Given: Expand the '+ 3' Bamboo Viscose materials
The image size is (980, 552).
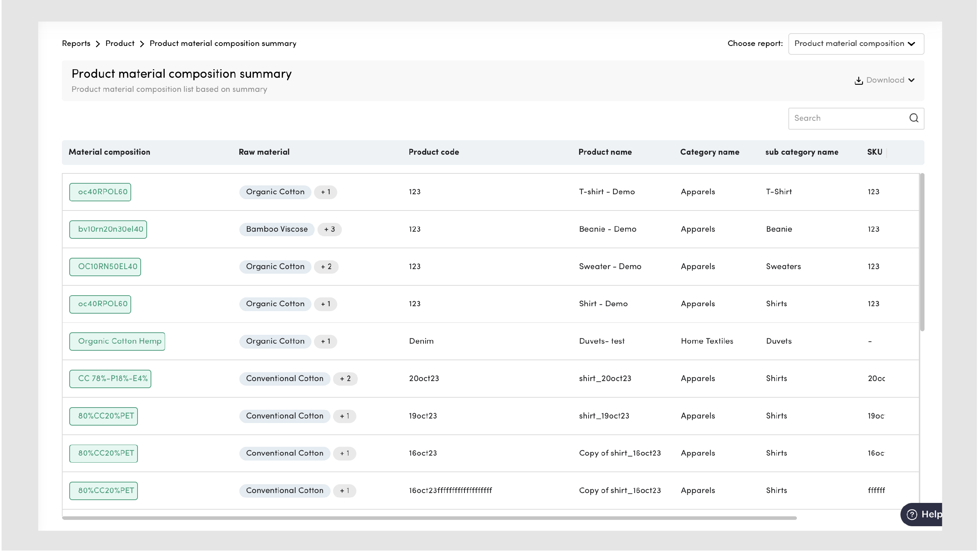Looking at the screenshot, I should click(x=329, y=229).
